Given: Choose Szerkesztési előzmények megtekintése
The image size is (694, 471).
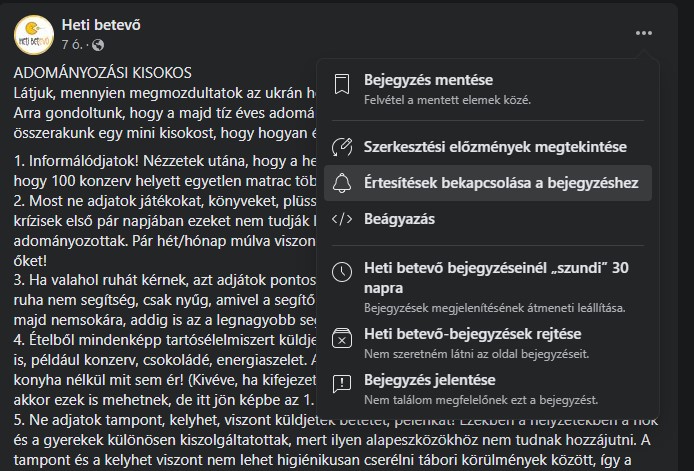Looking at the screenshot, I should pyautogui.click(x=488, y=147).
